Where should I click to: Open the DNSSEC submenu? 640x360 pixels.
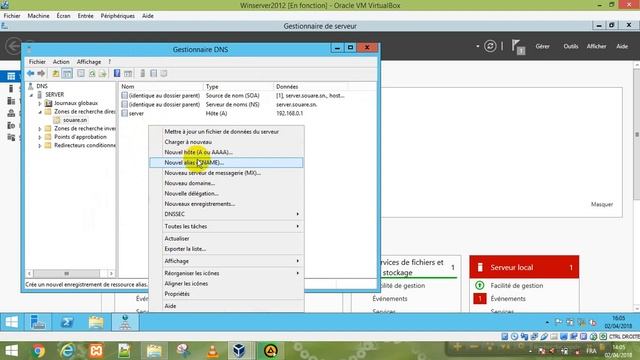click(x=226, y=214)
